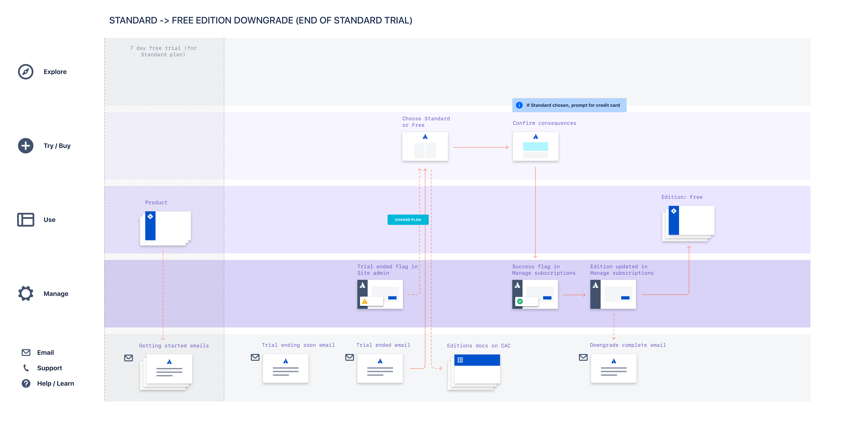The image size is (868, 441).
Task: Click the 'Downgrade complete email' label
Action: 628,345
